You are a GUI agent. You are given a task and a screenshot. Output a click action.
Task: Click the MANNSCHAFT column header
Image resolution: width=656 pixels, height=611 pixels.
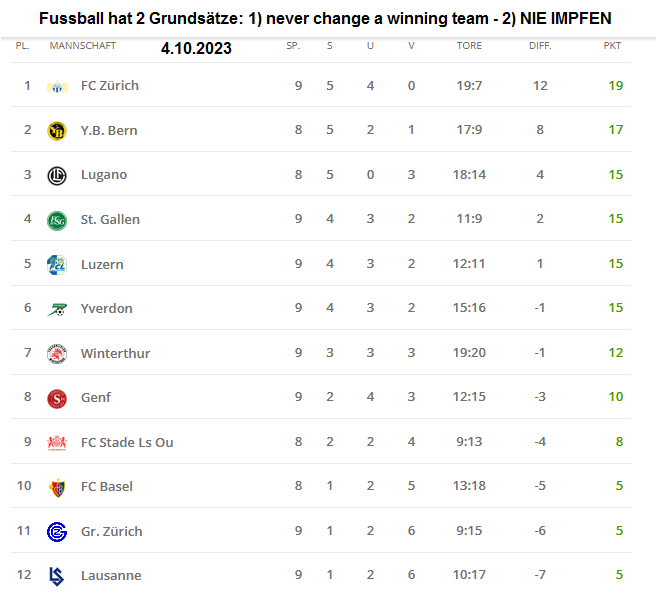pos(82,46)
